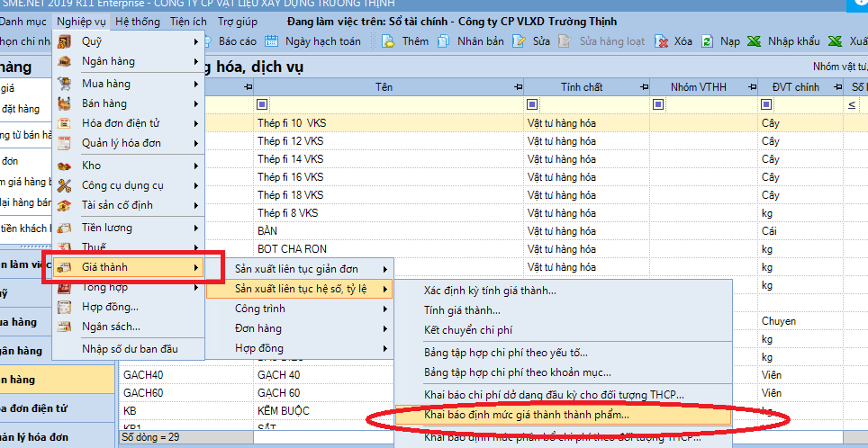
Task: Click the Ngân sách... budget icon
Action: [65, 327]
